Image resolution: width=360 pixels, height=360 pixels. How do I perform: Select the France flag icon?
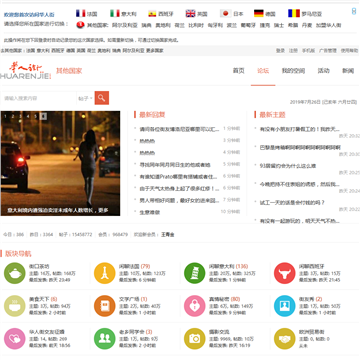coord(80,14)
